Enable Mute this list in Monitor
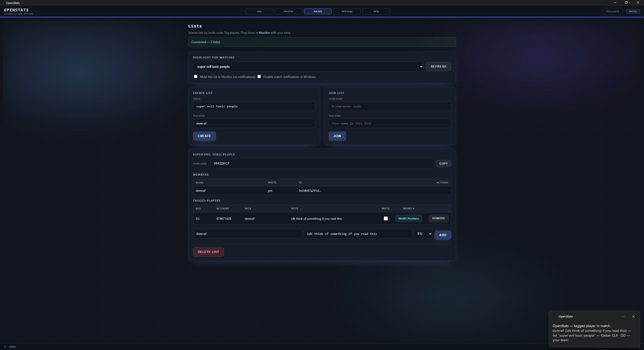This screenshot has height=350, width=644. tap(196, 77)
